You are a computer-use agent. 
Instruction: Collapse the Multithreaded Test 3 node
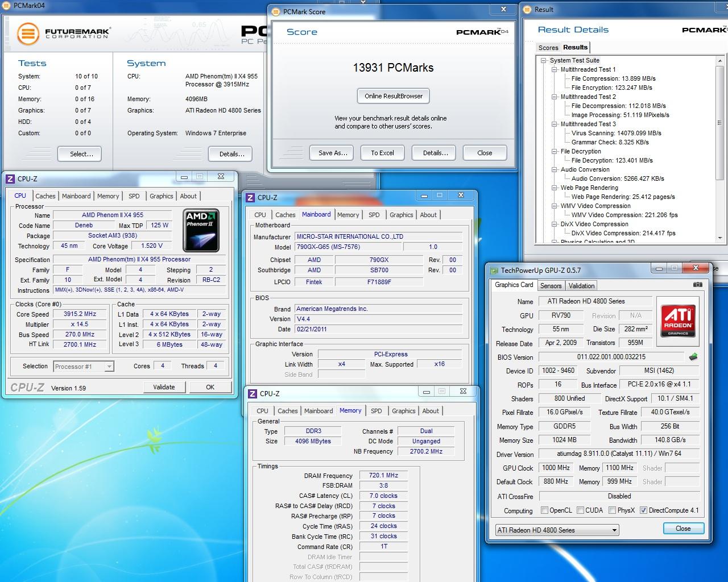[x=555, y=124]
